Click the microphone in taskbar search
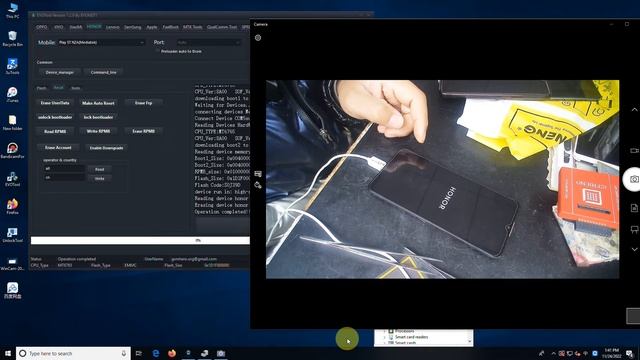This screenshot has width=640, height=360. 124,353
